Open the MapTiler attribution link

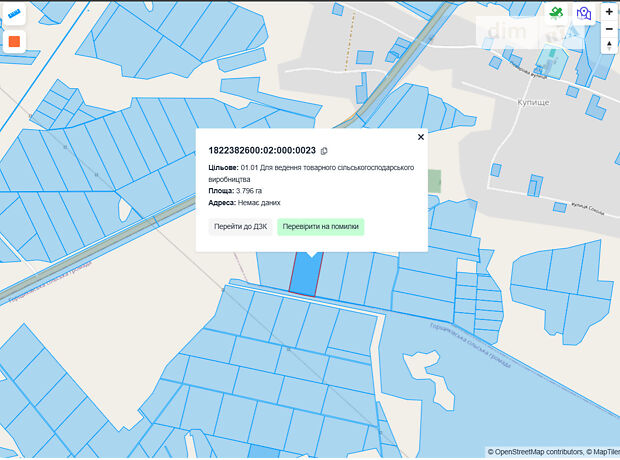point(601,452)
